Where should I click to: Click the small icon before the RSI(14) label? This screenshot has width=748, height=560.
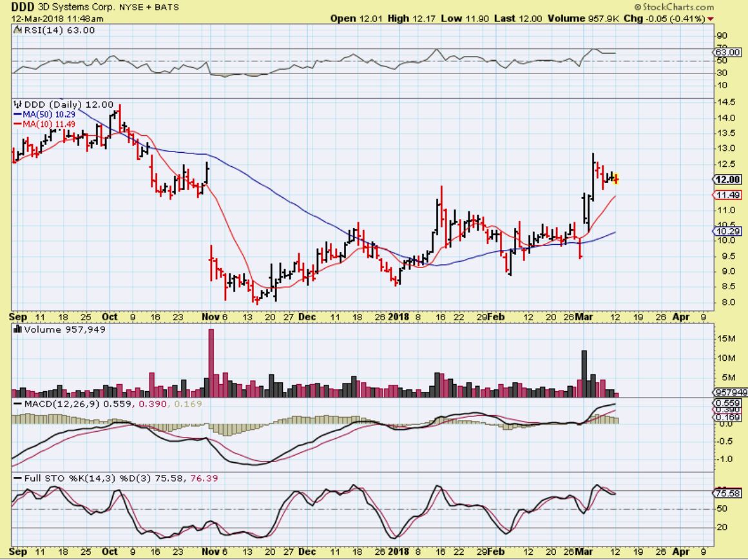(17, 30)
